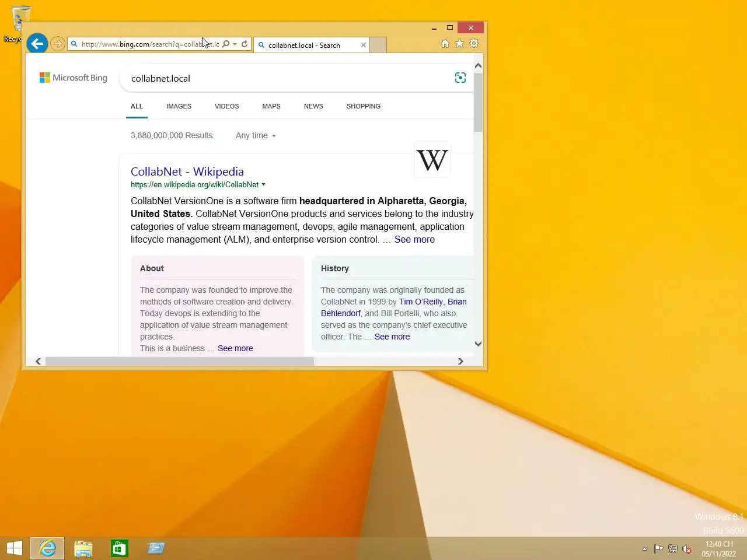Open the Windows Start button
Screen dimensions: 747x560
coord(15,548)
